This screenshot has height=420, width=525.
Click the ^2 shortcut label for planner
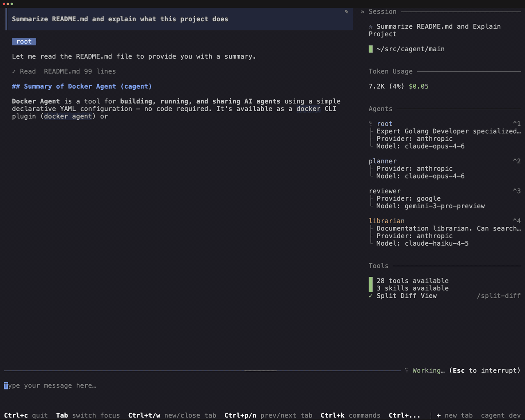tap(516, 161)
